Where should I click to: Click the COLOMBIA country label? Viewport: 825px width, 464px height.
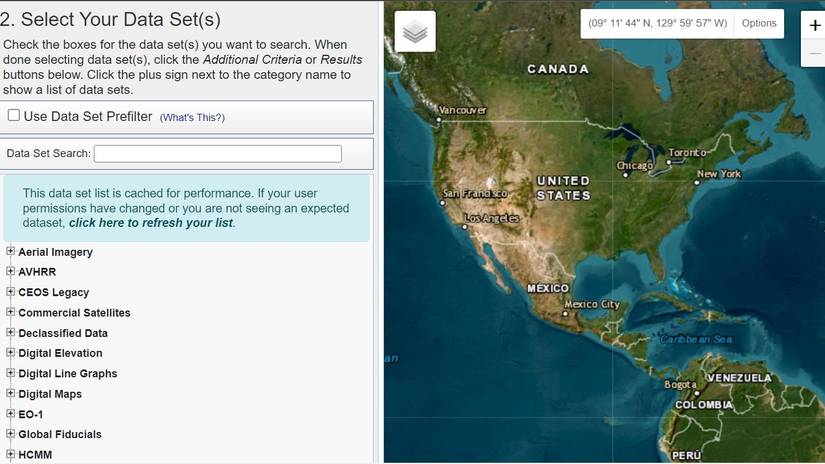[703, 405]
